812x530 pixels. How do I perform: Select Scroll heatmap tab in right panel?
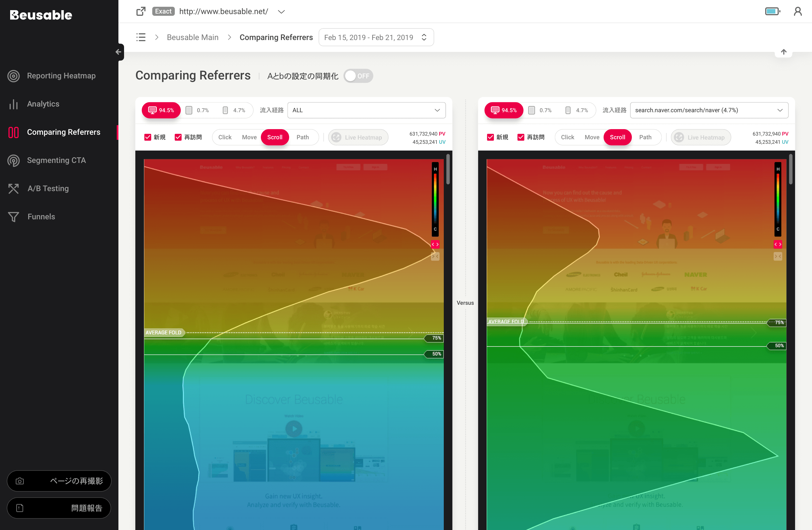(617, 137)
